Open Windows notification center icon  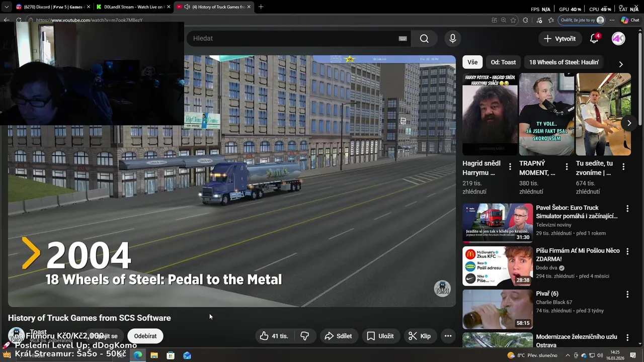click(x=633, y=355)
